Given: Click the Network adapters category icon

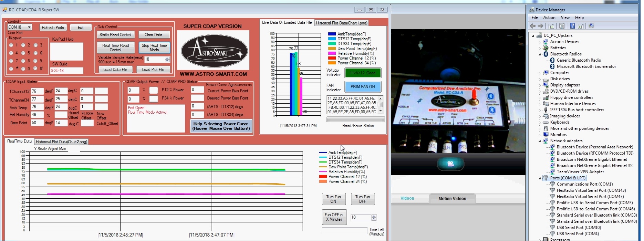Looking at the screenshot, I should [546, 141].
